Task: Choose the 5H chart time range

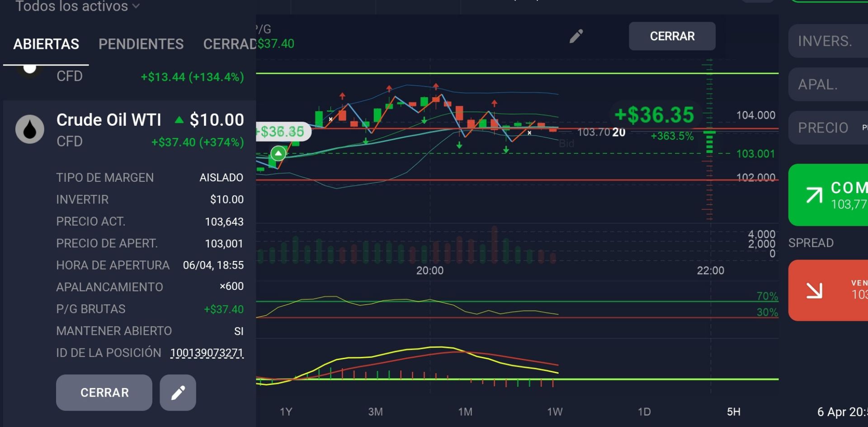Action: tap(733, 412)
